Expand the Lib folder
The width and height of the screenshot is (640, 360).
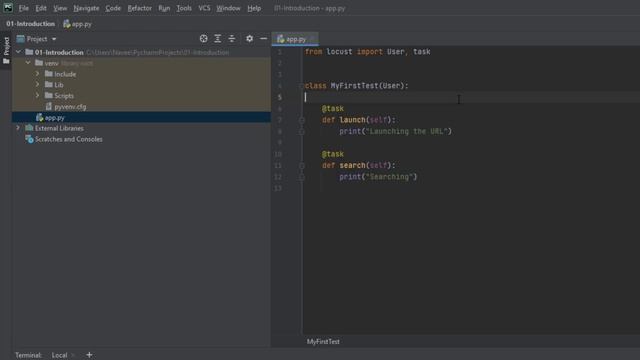(x=38, y=84)
